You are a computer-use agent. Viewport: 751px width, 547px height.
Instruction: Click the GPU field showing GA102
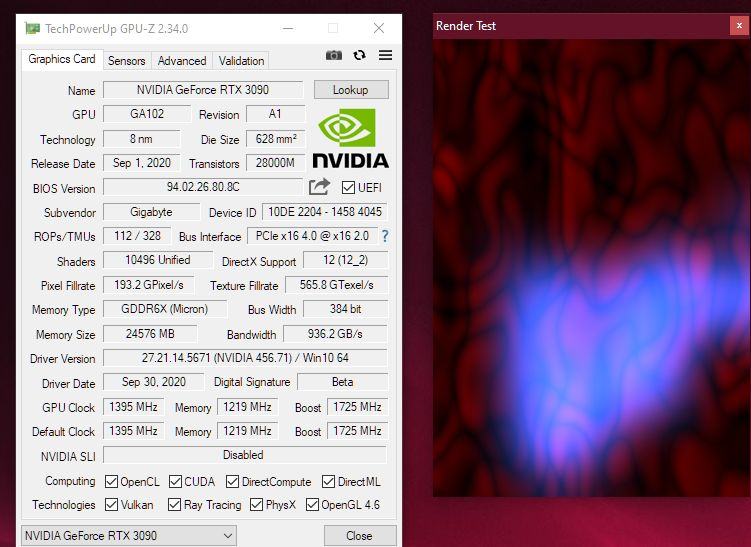147,114
